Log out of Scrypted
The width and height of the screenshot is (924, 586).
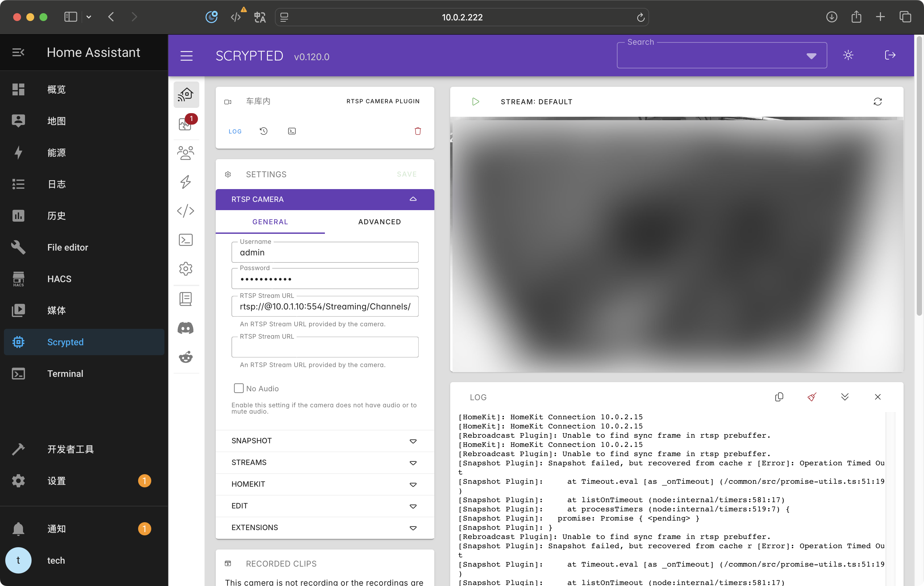point(890,55)
